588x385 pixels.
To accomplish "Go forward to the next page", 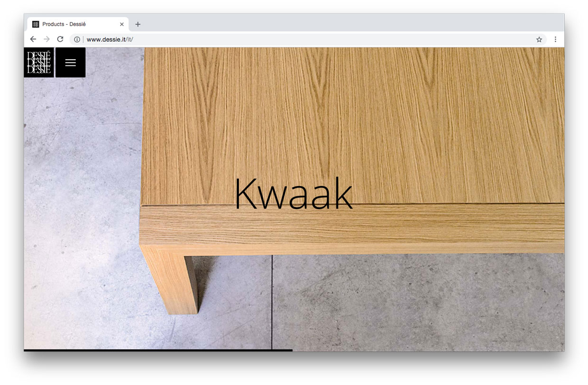I will pyautogui.click(x=46, y=39).
